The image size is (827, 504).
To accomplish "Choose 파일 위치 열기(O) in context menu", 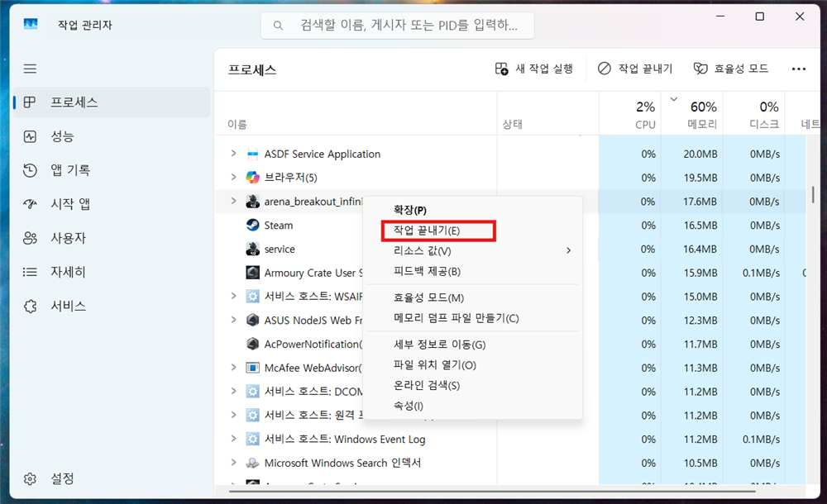I will click(472, 365).
